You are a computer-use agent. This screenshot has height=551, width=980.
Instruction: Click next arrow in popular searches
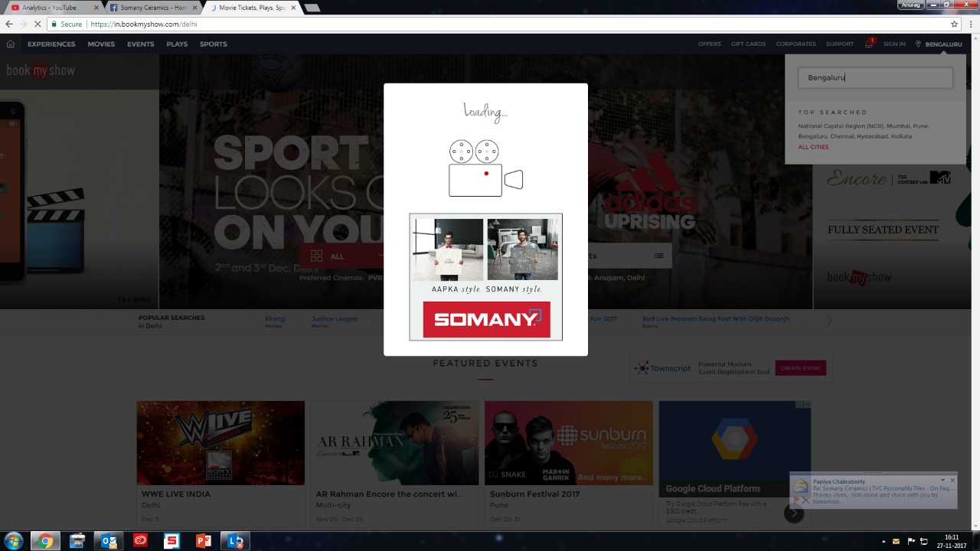click(829, 321)
